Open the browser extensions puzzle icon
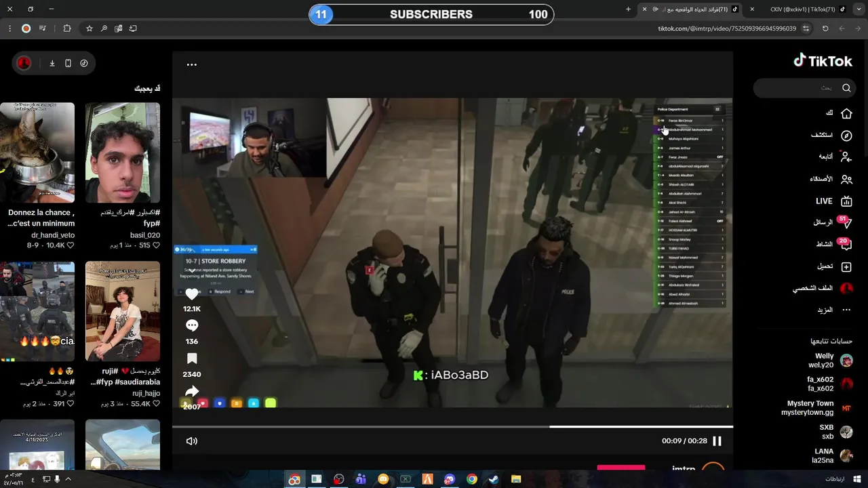Viewport: 868px width, 488px height. tap(66, 28)
